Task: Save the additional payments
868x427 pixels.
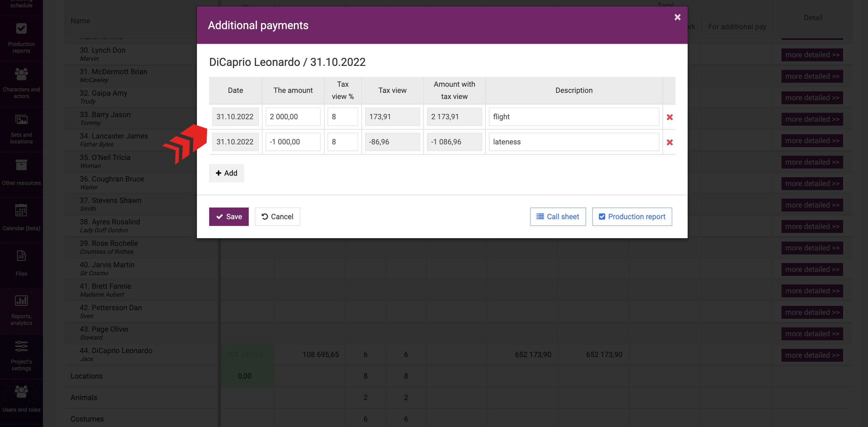Action: tap(229, 216)
